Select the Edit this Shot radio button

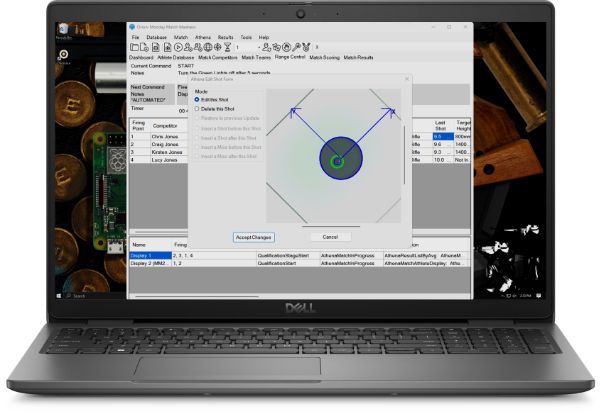coord(197,99)
